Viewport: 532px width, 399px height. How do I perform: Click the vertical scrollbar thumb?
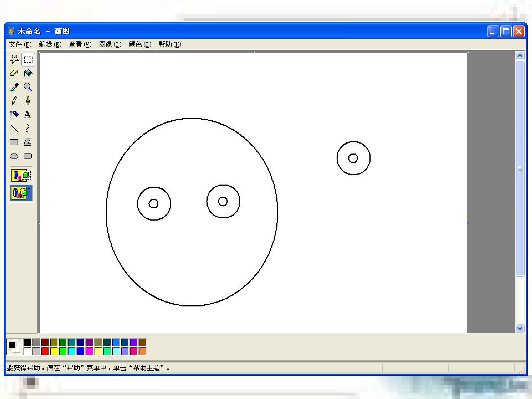[520, 168]
